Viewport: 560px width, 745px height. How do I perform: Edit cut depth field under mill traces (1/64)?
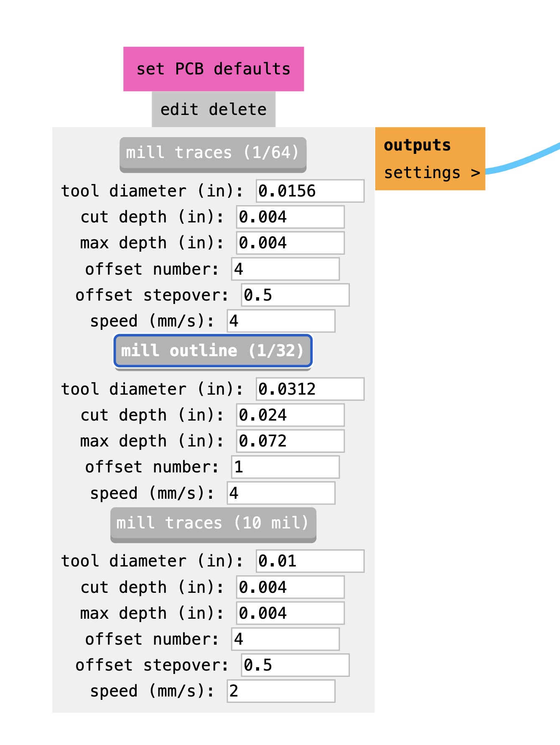click(290, 217)
